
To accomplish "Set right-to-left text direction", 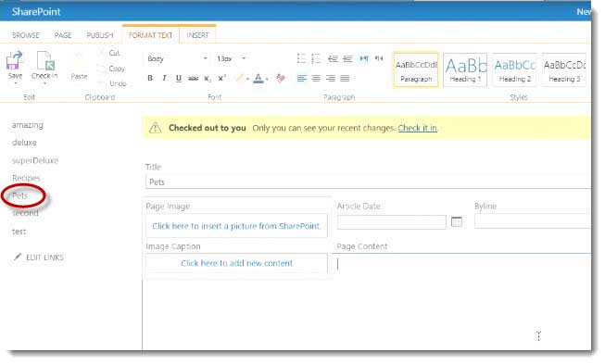I will tap(379, 58).
